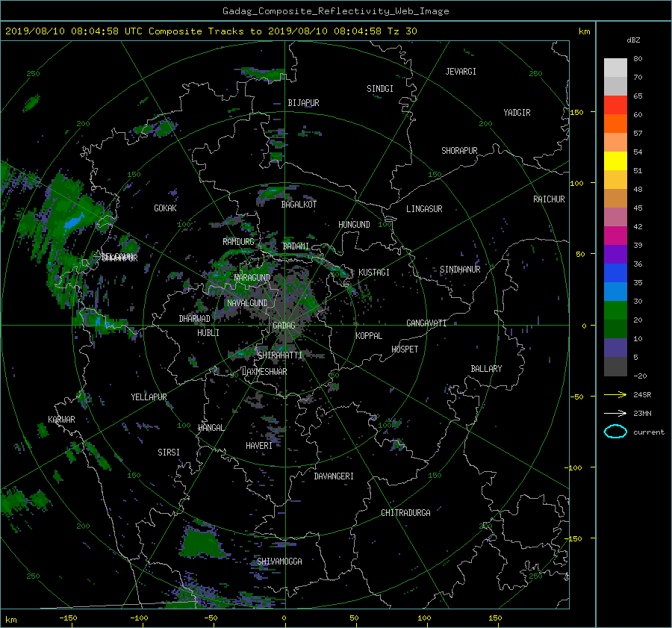Select the green 20 dBZ color swatch
Screen dimensions: 672x628
pos(615,310)
